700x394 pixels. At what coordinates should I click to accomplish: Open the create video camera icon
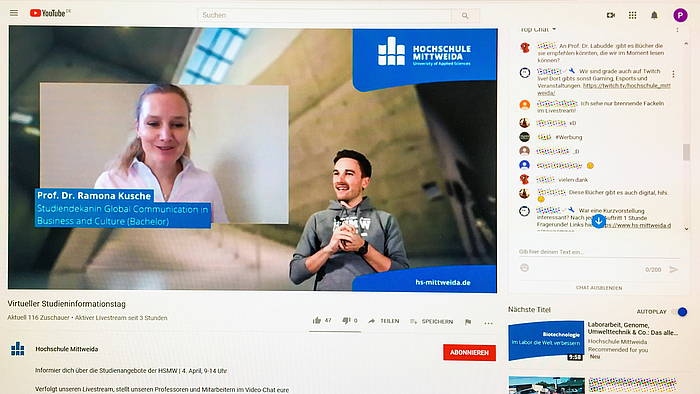pos(611,15)
